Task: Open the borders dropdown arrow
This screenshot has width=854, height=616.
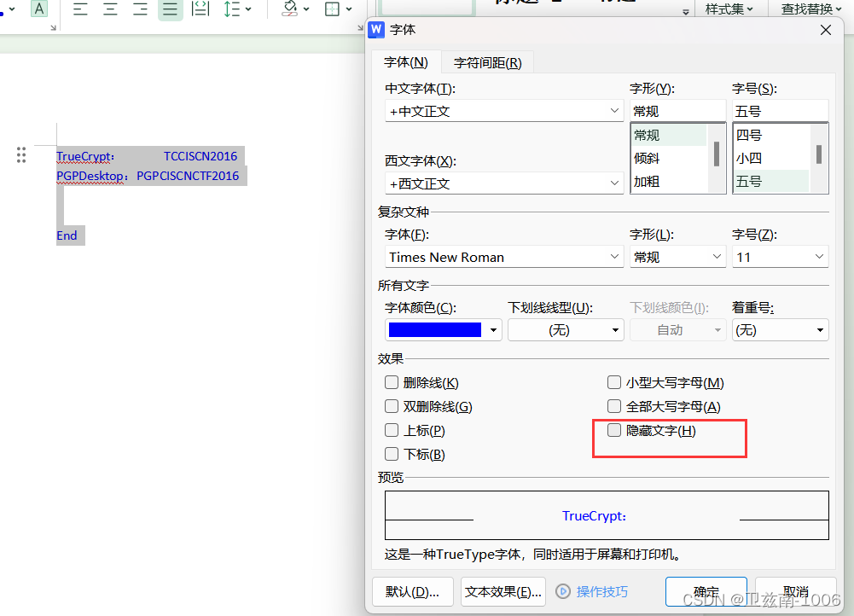Action: coord(349,9)
